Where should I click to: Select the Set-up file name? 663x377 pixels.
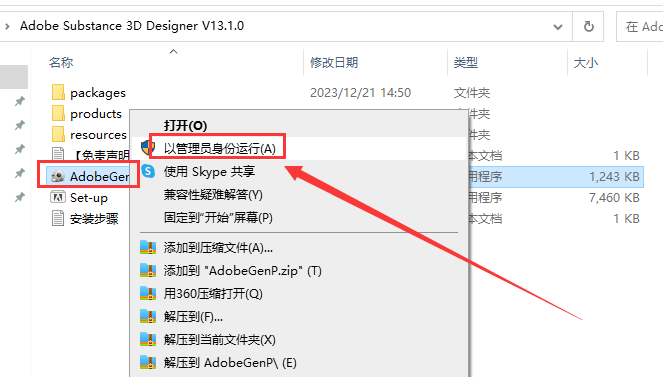point(89,198)
